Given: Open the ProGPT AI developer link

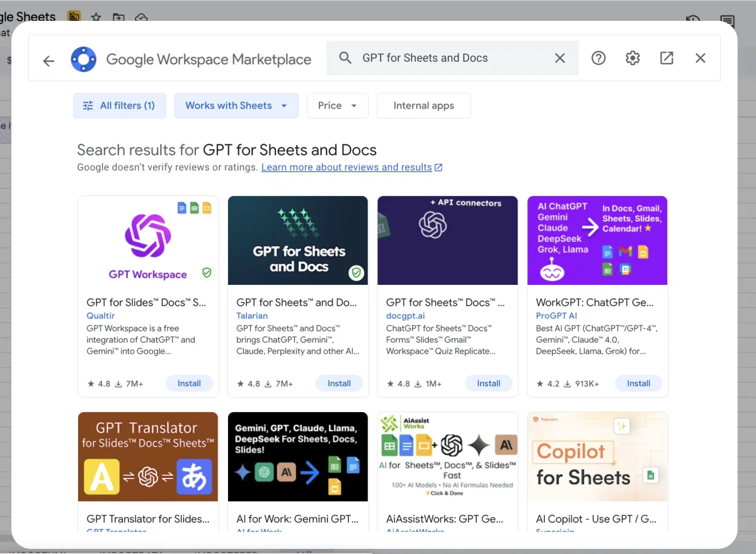Looking at the screenshot, I should [x=557, y=316].
